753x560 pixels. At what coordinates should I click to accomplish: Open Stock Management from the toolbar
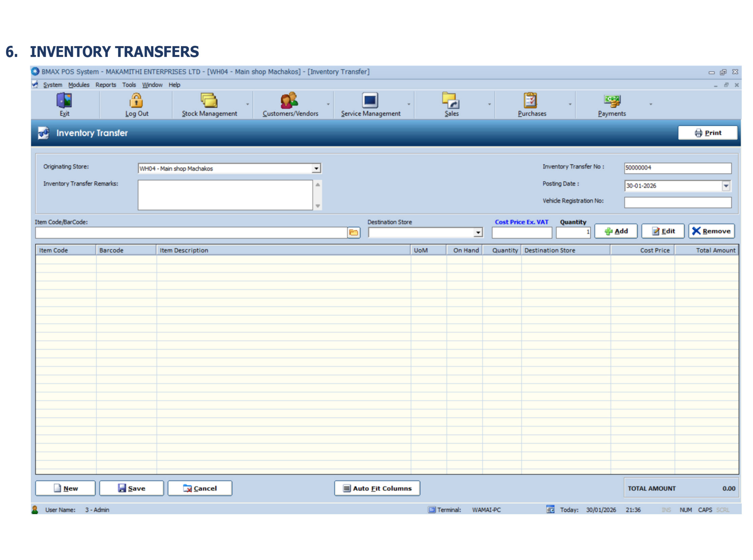coord(209,101)
